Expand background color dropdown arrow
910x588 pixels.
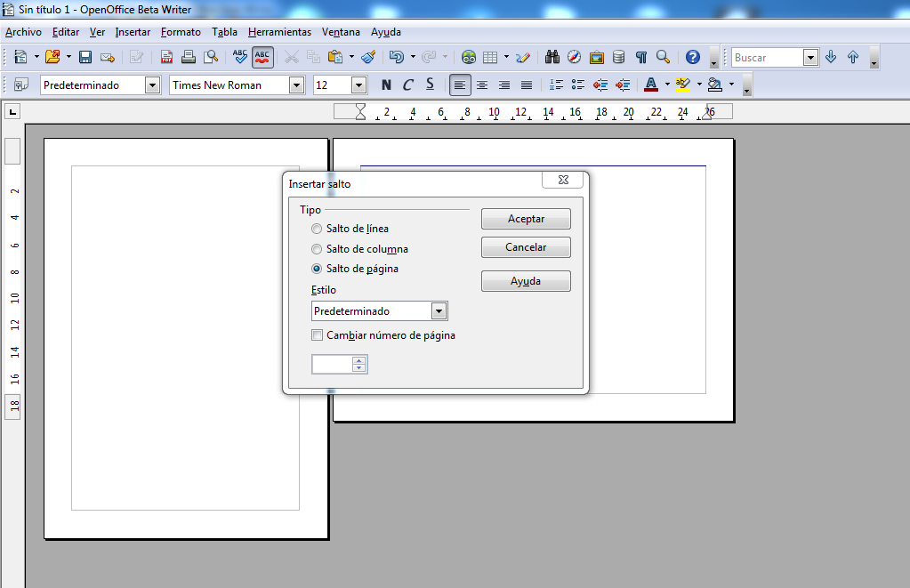coord(731,85)
